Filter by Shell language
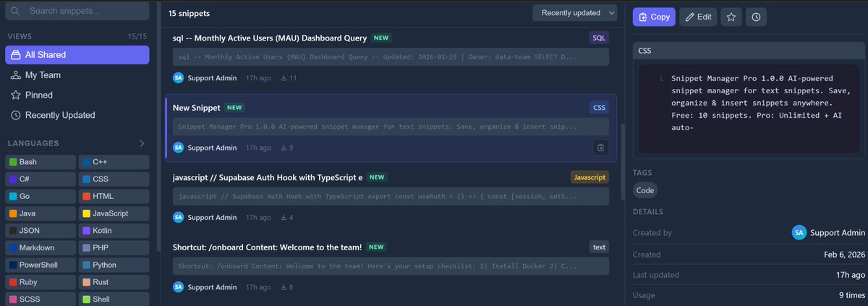The width and height of the screenshot is (868, 306). click(114, 299)
